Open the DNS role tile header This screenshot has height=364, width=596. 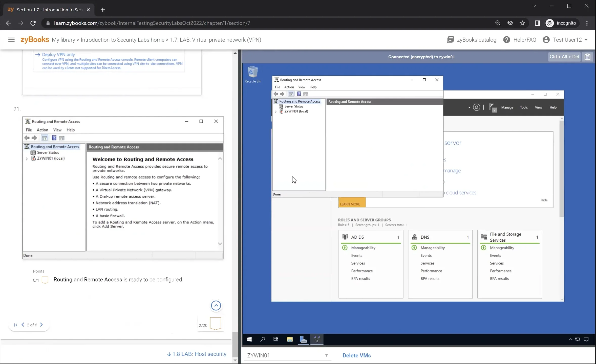pyautogui.click(x=440, y=237)
